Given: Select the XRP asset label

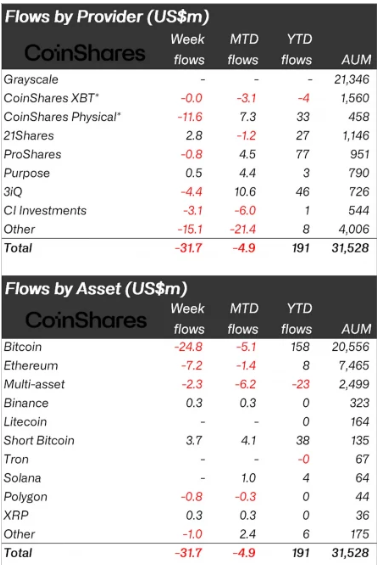Looking at the screenshot, I should [16, 515].
